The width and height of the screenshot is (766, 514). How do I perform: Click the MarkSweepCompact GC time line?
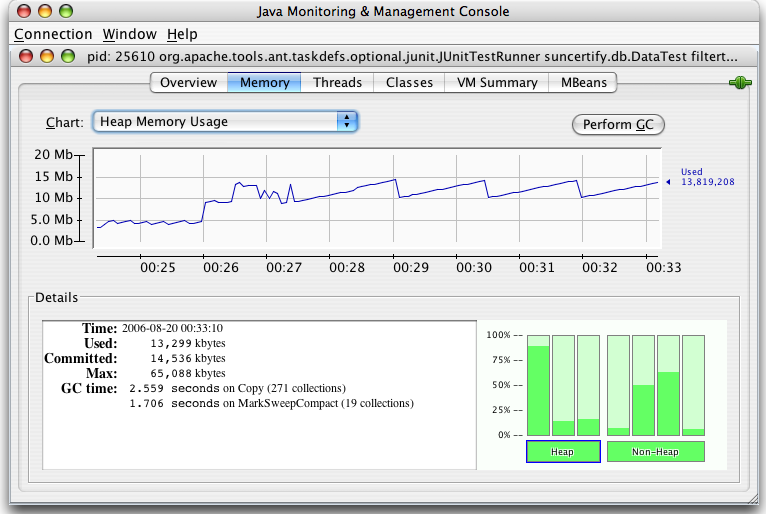point(271,404)
